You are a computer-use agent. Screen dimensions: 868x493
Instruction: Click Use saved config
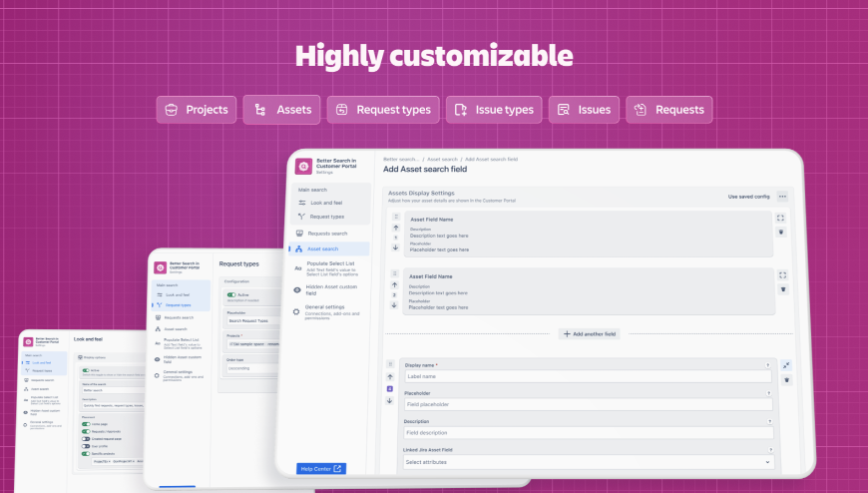[748, 196]
